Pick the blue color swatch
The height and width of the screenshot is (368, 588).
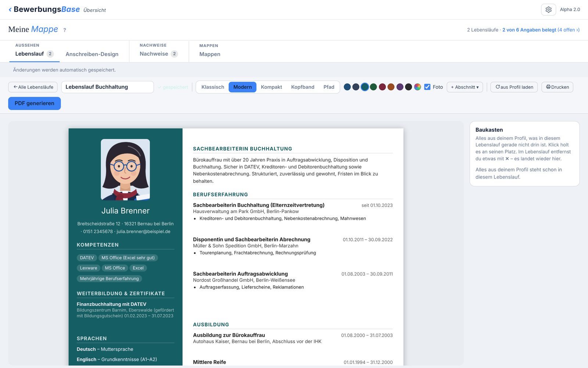tap(347, 87)
